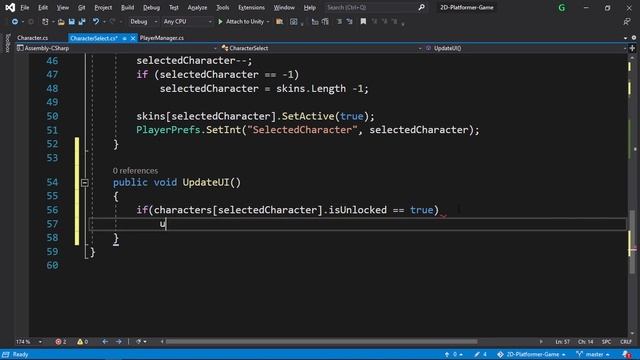Click the split editor icon beside UpdateUI()
Viewport: 640px width, 360px height.
click(x=633, y=48)
